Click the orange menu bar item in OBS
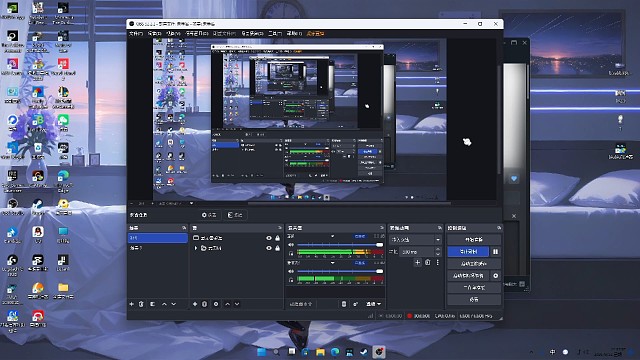This screenshot has width=640, height=360. pos(316,33)
